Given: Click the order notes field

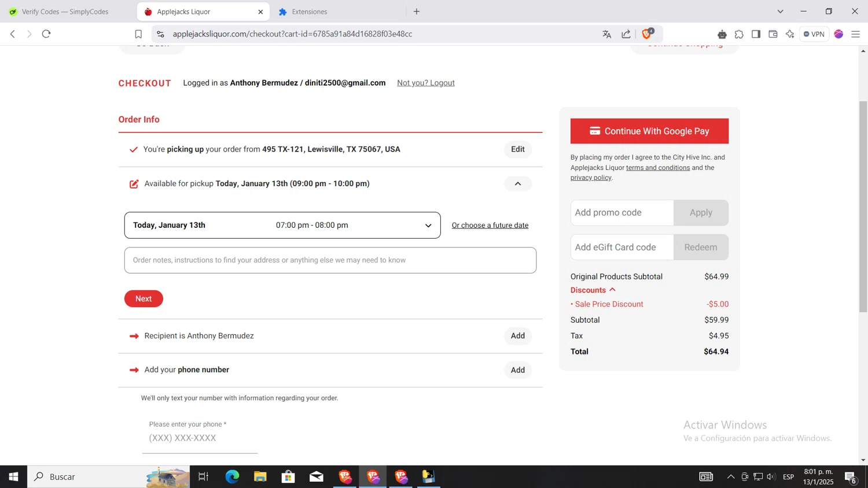Looking at the screenshot, I should coord(330,260).
